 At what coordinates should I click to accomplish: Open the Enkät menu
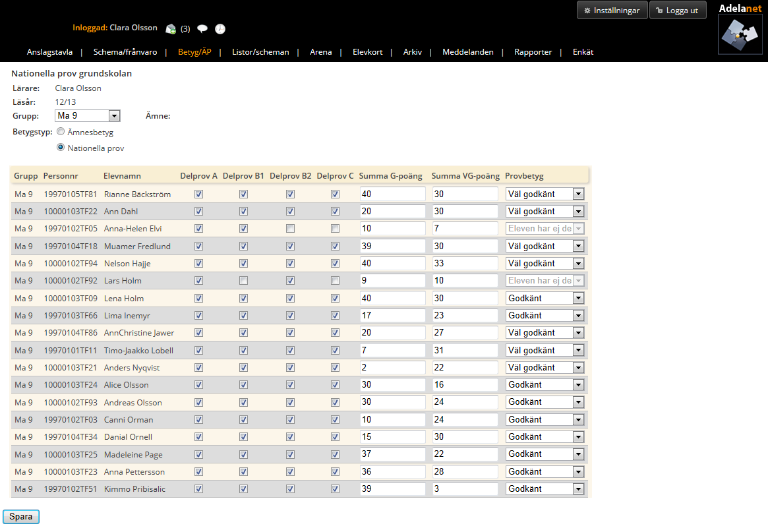583,52
